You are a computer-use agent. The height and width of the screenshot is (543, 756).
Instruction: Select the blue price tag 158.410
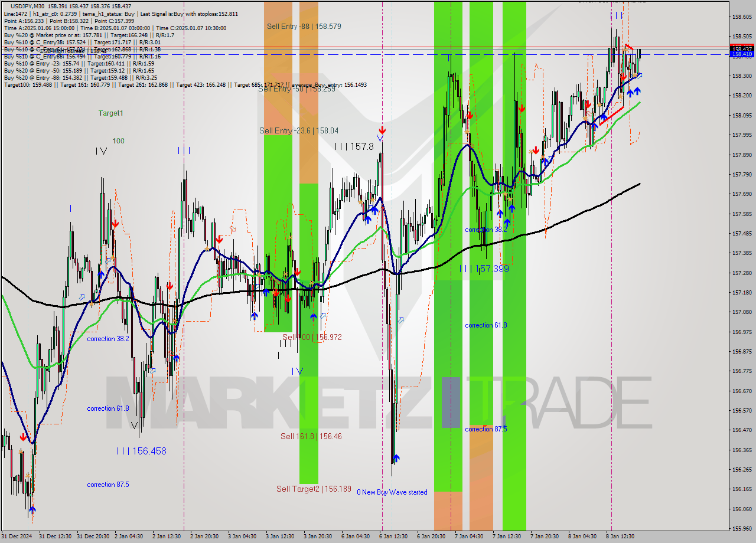click(742, 54)
